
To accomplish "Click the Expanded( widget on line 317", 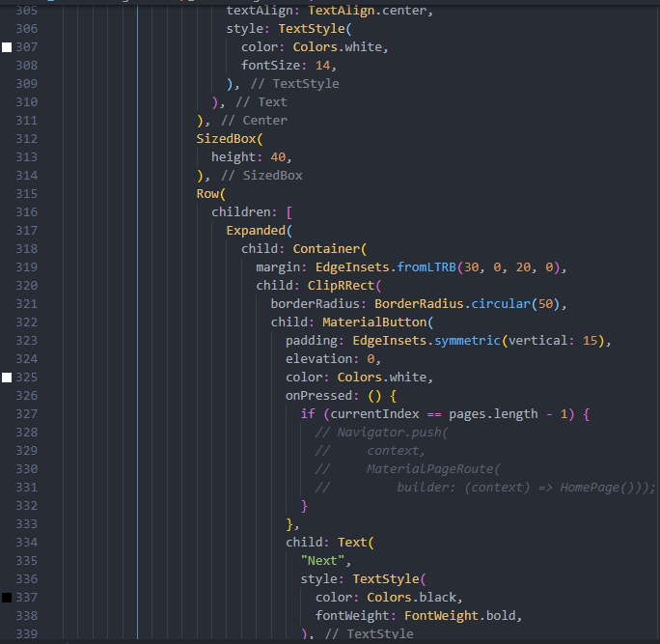I will click(258, 231).
